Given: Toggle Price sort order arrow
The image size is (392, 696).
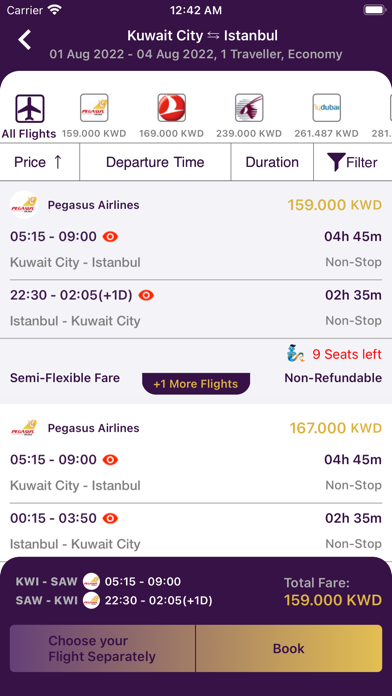Looking at the screenshot, I should (58, 162).
